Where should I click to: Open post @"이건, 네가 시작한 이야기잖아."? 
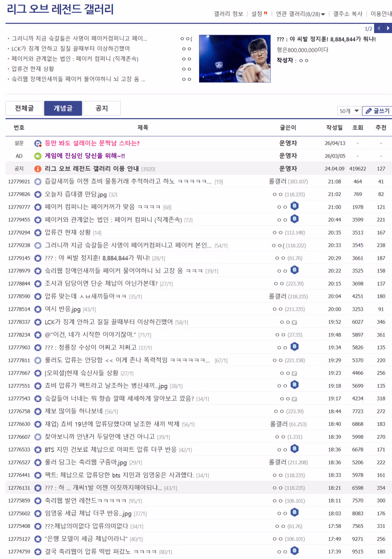pyautogui.click(x=90, y=334)
